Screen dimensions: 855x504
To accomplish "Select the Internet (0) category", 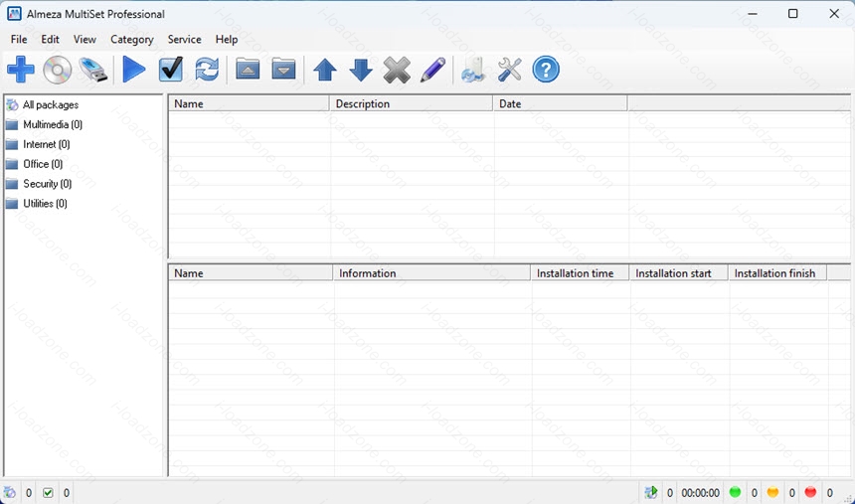I will [47, 144].
